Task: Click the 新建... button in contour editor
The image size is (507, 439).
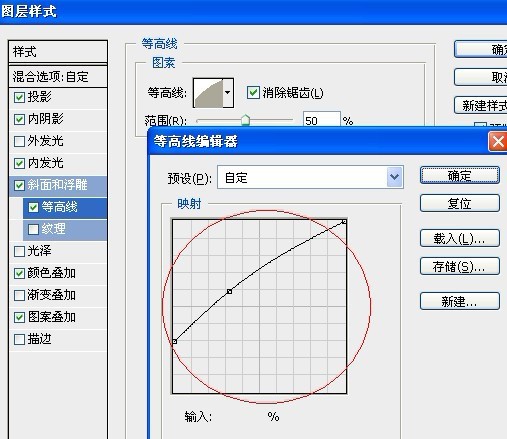Action: coord(460,301)
